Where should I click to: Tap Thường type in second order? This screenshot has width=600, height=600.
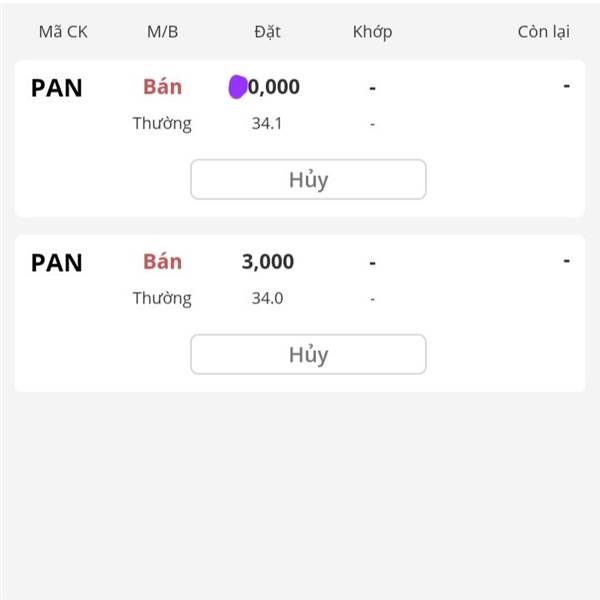(x=162, y=299)
